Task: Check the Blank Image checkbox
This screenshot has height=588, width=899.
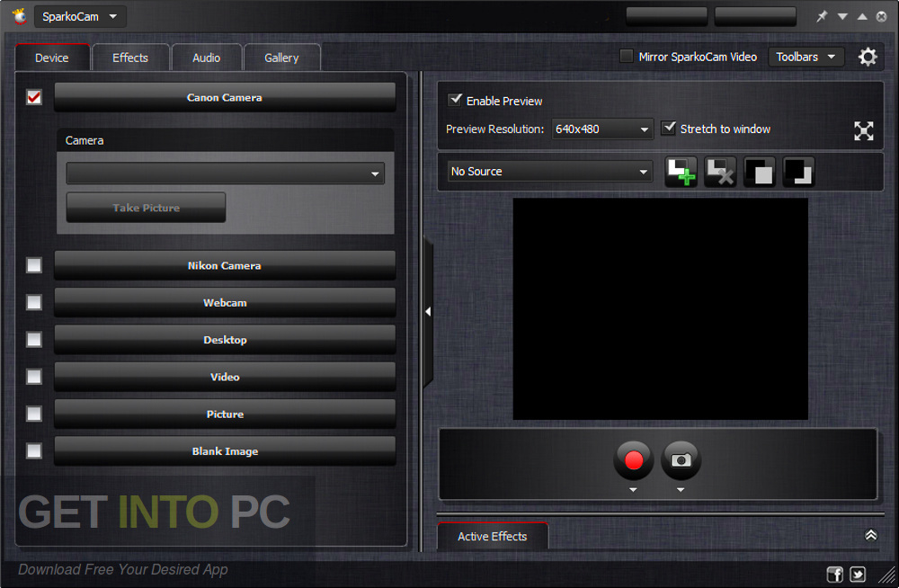Action: (x=34, y=451)
